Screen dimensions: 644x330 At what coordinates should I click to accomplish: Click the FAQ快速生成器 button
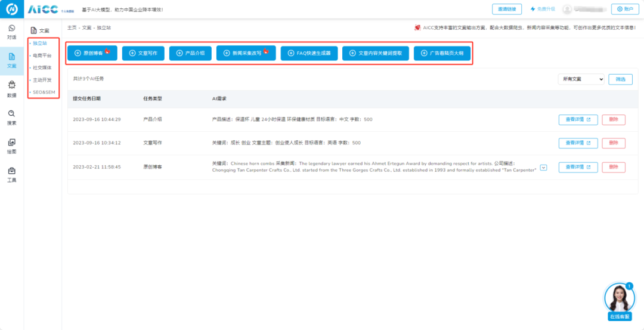(309, 53)
